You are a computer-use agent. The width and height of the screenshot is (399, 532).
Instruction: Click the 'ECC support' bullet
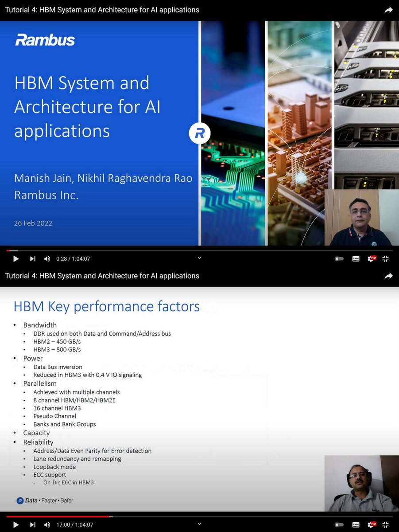coord(50,475)
